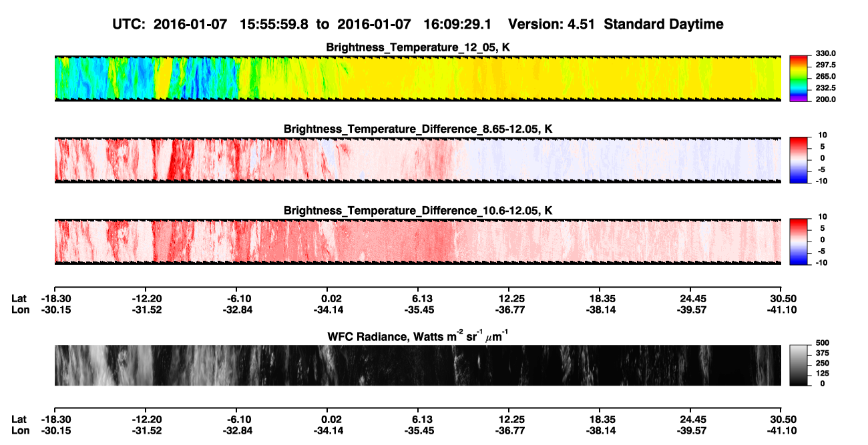
Task: Click longitude -38.14 under the 10.6-12.05 panel
Action: coord(600,310)
